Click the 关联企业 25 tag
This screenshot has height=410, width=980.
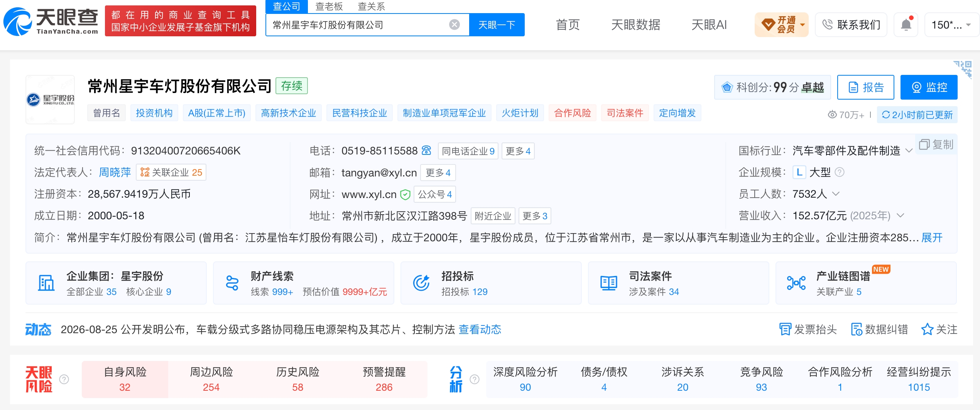coord(171,172)
